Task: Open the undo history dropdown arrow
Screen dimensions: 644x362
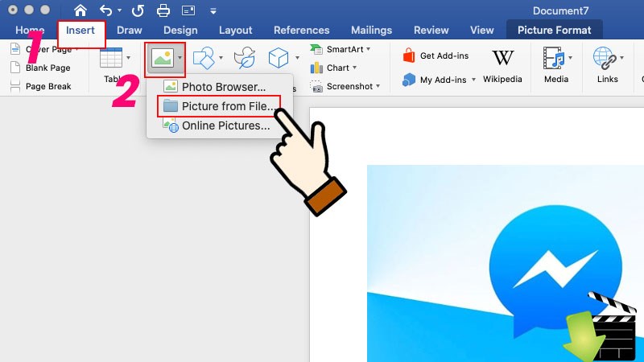Action: [x=119, y=10]
